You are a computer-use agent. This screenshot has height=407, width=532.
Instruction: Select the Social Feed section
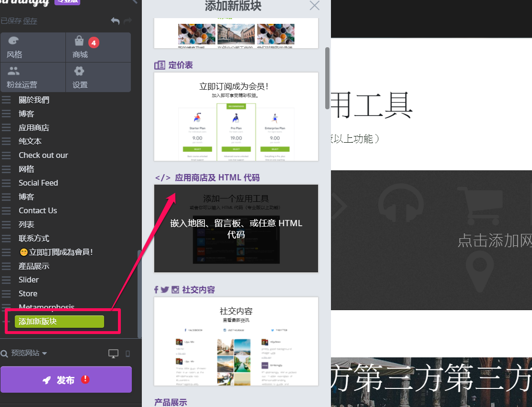coord(38,183)
